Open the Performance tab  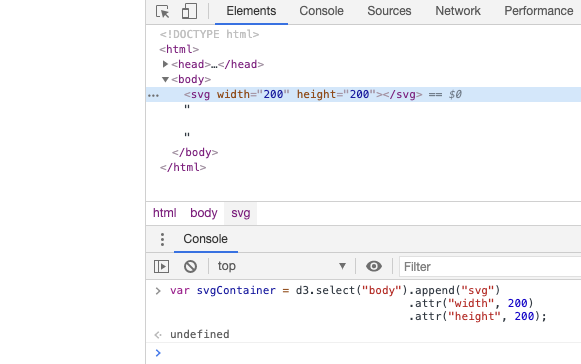click(x=538, y=11)
